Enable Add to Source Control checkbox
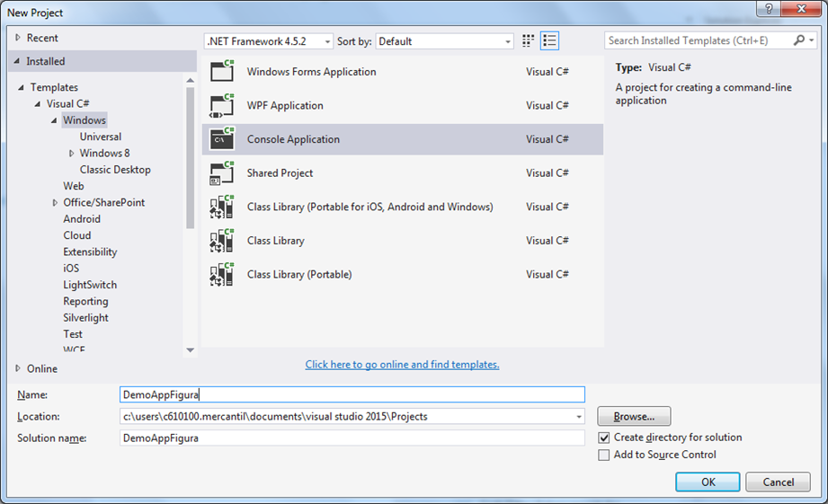The image size is (828, 504). click(604, 455)
